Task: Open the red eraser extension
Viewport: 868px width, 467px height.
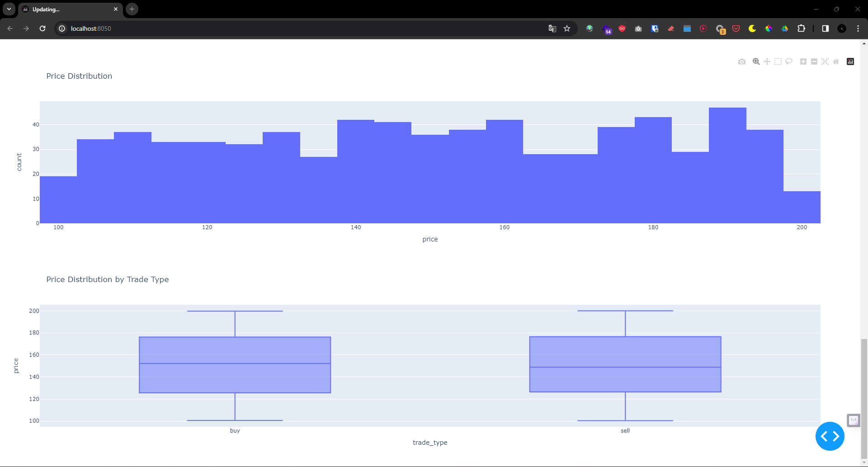Action: [x=671, y=28]
